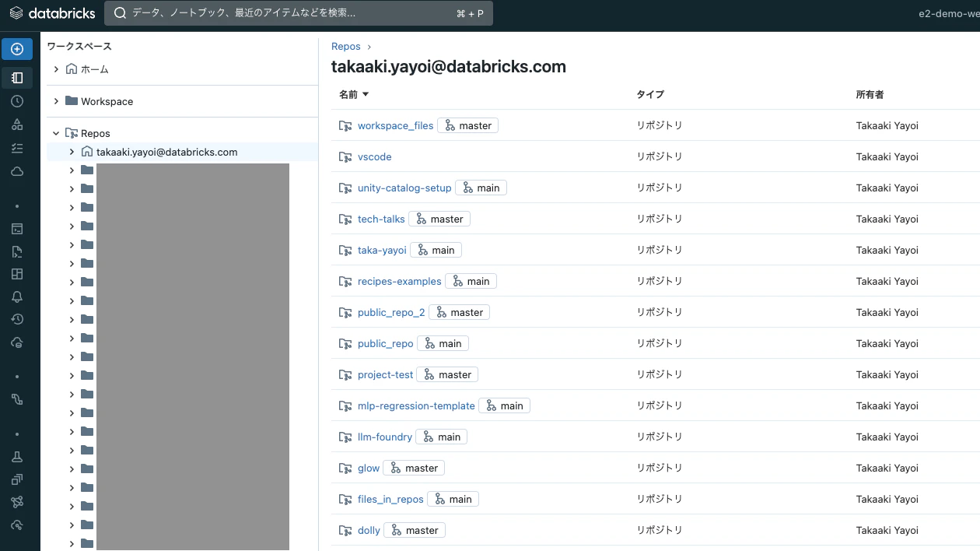This screenshot has height=551, width=980.
Task: Select Workspace folder in the tree
Action: click(x=107, y=101)
